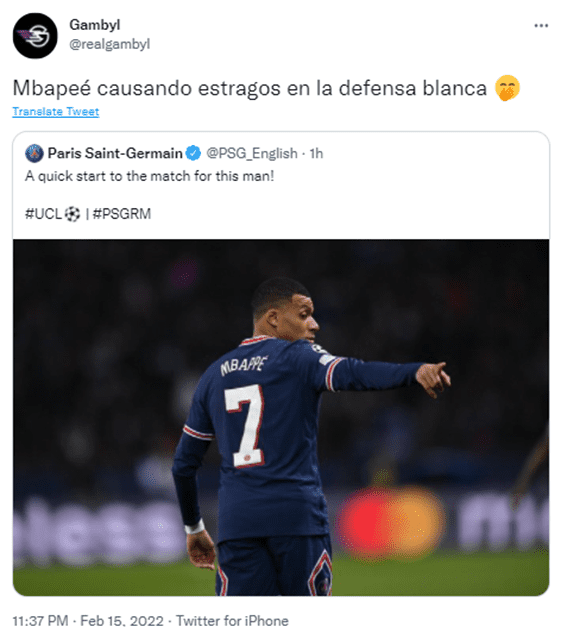This screenshot has width=561, height=627.
Task: Click the Translate Tweet link
Action: pos(56,111)
